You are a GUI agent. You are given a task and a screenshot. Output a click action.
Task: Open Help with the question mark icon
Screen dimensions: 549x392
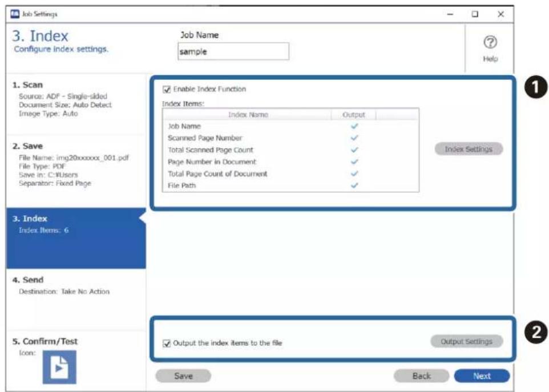490,43
